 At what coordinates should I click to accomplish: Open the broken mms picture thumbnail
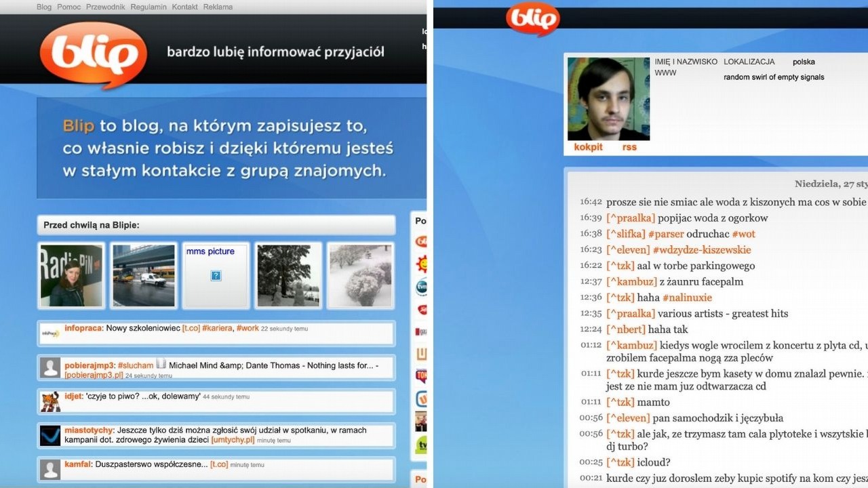[x=216, y=275]
